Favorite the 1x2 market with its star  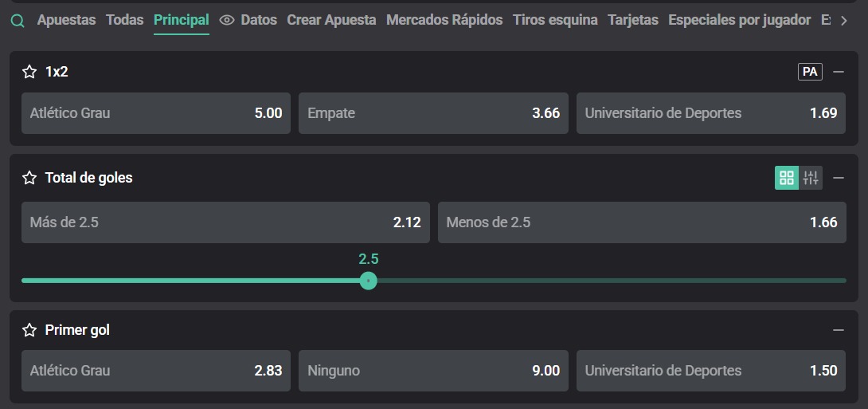pyautogui.click(x=29, y=72)
